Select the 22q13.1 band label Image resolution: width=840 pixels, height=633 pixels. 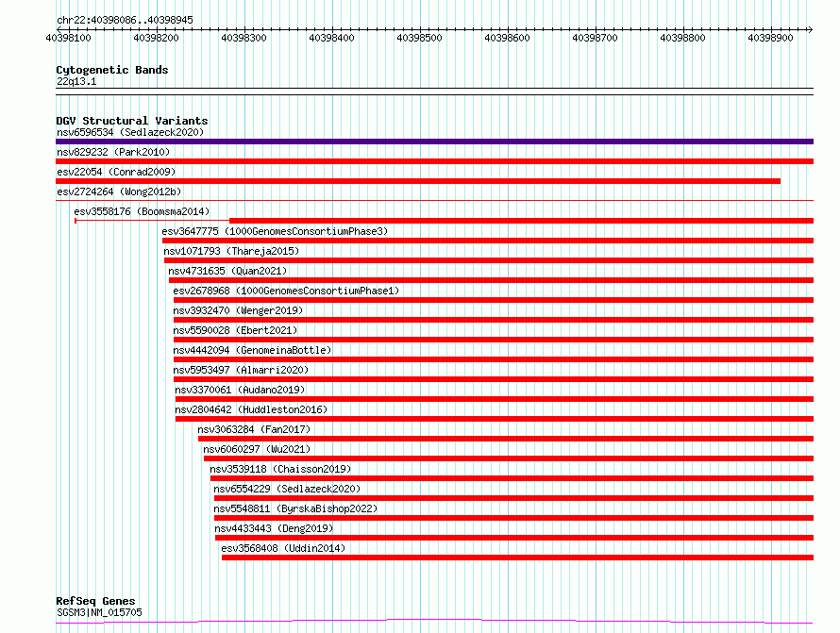tap(76, 81)
